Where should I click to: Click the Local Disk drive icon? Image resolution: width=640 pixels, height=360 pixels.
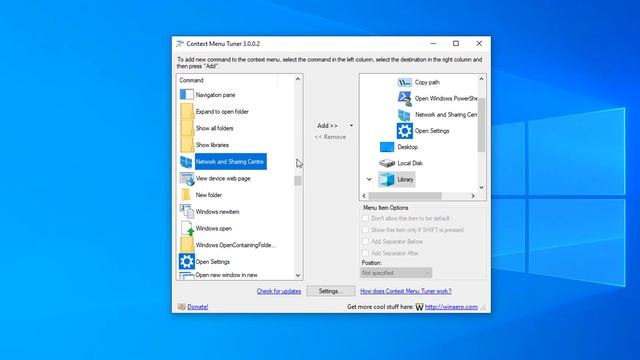tap(387, 163)
